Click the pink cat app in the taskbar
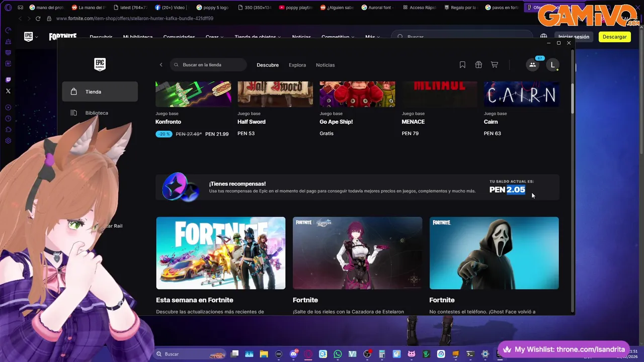 (411, 354)
